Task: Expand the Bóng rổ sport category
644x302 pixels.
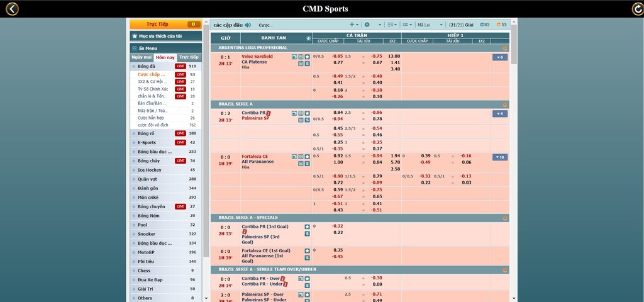Action: (x=147, y=133)
